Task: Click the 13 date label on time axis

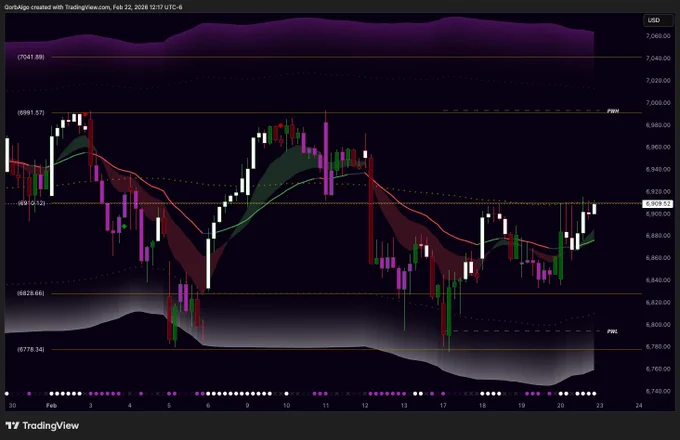Action: click(404, 406)
